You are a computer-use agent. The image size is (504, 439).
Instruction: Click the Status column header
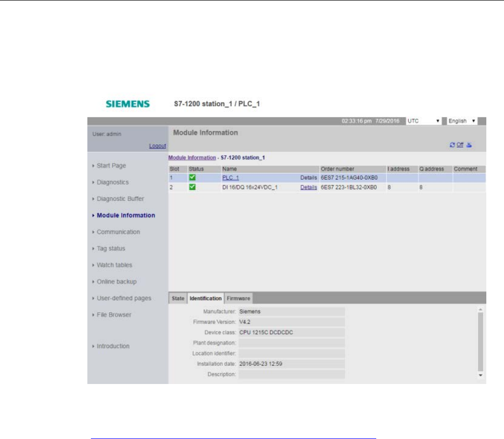click(x=204, y=169)
